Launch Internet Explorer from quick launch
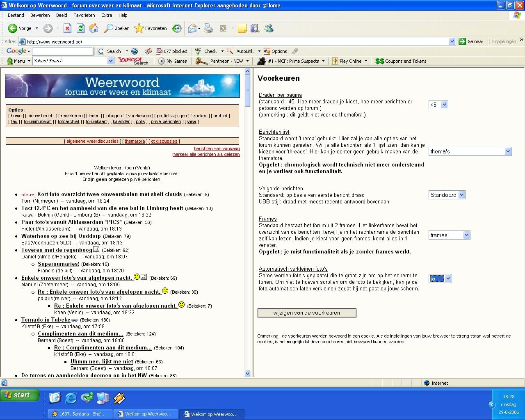The height and width of the screenshot is (420, 525). [71, 398]
